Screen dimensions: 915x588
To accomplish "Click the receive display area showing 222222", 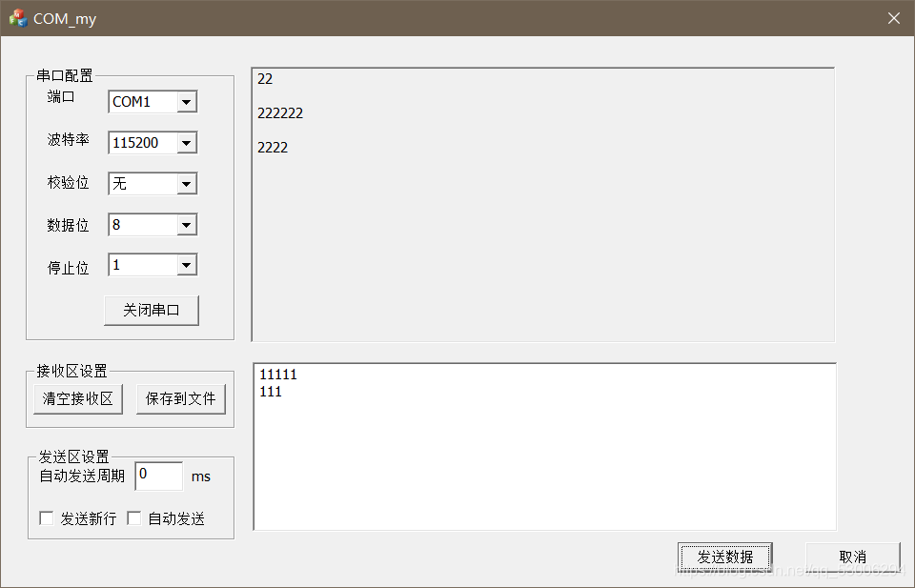I will tap(543, 205).
